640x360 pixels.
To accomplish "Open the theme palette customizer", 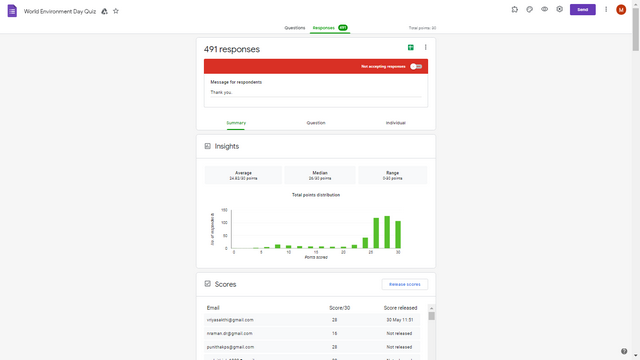I will coord(529,9).
